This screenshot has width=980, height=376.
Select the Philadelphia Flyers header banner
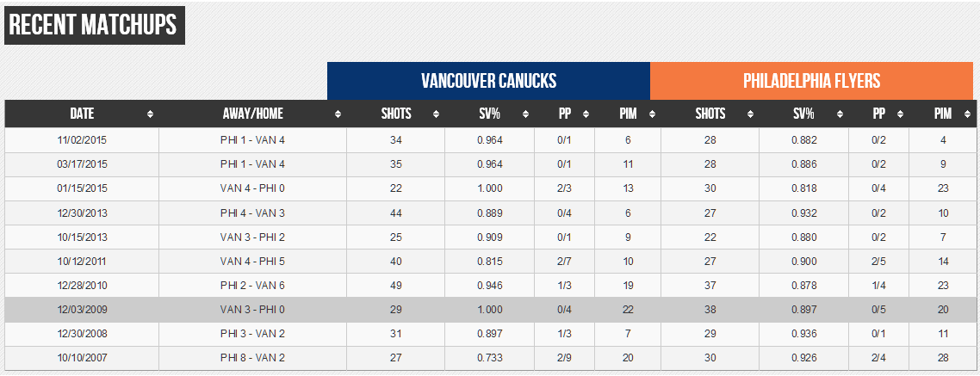[x=811, y=81]
